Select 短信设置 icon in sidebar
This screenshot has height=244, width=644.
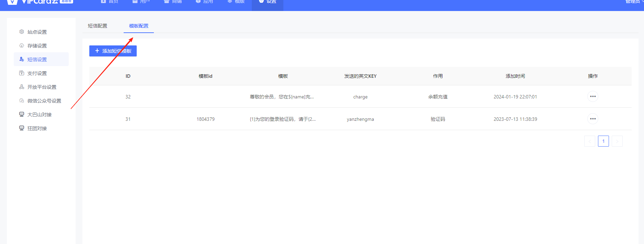coord(22,59)
